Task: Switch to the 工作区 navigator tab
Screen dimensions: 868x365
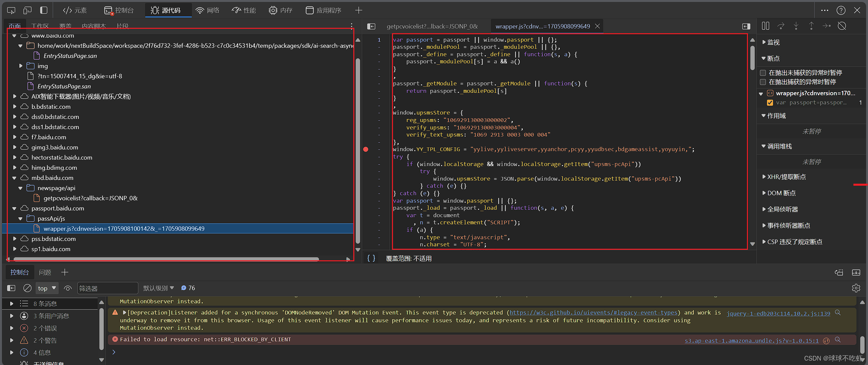Action: click(x=40, y=26)
